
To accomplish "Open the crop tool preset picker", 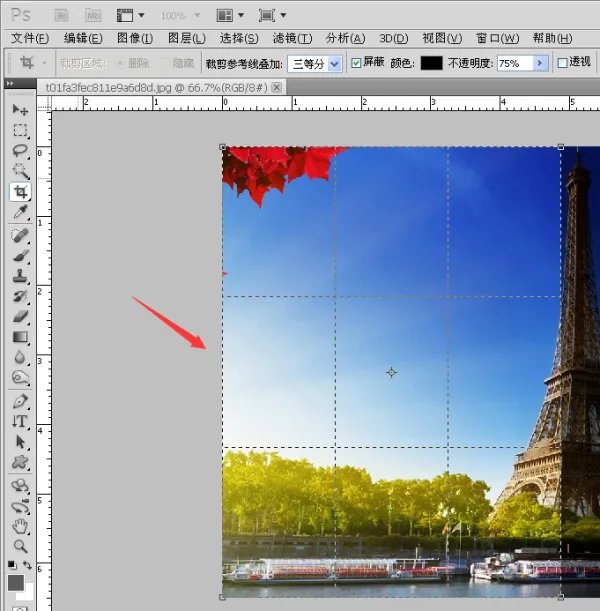I will [33, 62].
